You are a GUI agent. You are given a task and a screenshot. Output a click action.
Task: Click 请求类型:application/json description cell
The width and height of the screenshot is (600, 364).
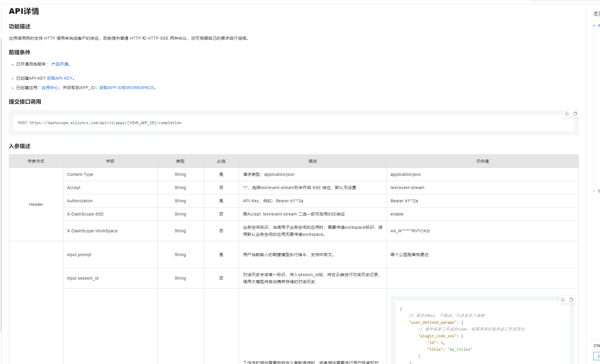tap(313, 174)
